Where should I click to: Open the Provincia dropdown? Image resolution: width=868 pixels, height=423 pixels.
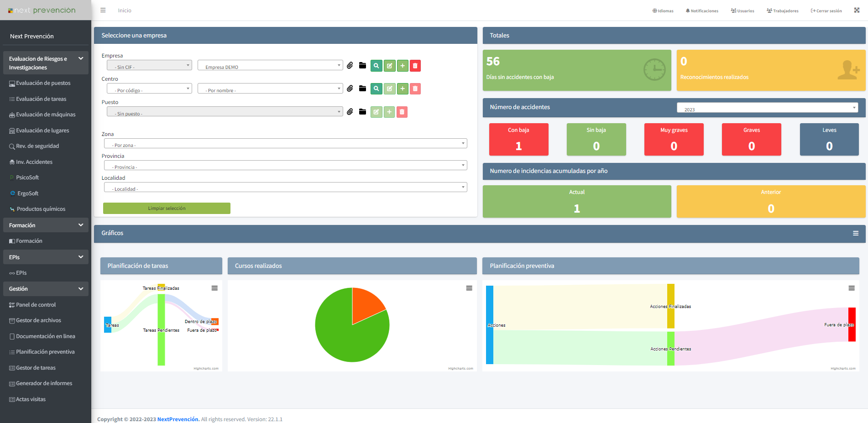coord(286,165)
